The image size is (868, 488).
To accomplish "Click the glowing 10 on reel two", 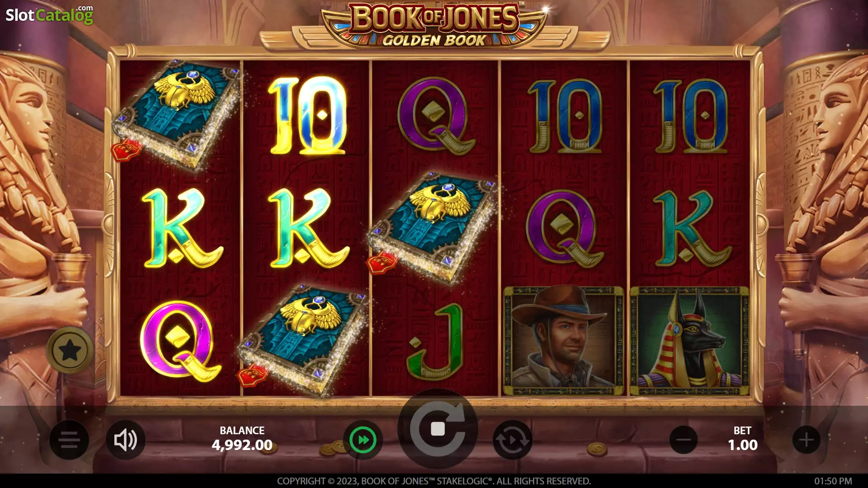I will pyautogui.click(x=307, y=116).
